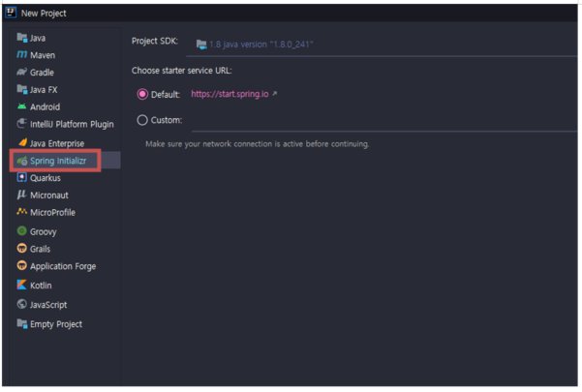
Task: Click the Java Enterprise orange icon
Action: (22, 142)
